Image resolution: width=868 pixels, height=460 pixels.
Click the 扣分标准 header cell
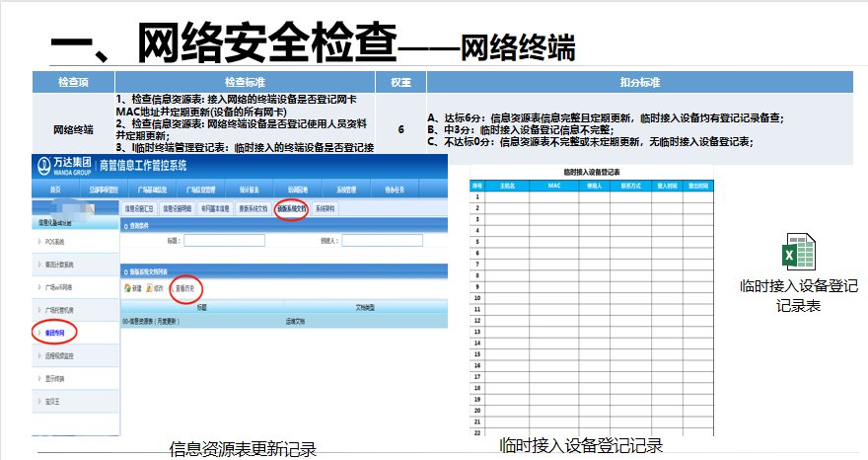tap(640, 82)
